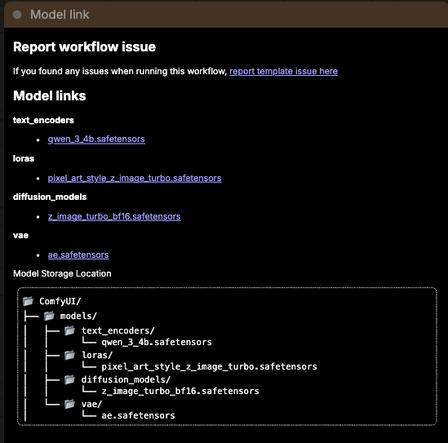Select ae.safetensors entry in the storage tree
This screenshot has width=448, height=443.
tap(138, 416)
